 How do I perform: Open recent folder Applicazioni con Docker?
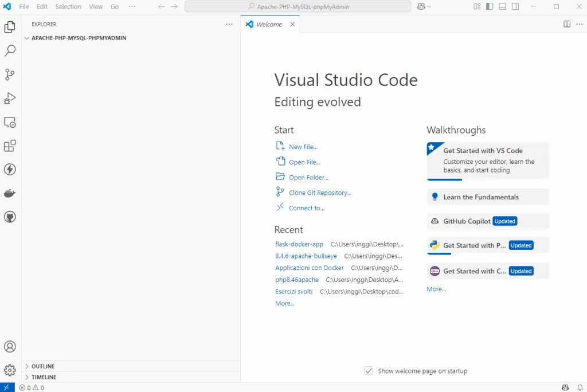tap(309, 268)
